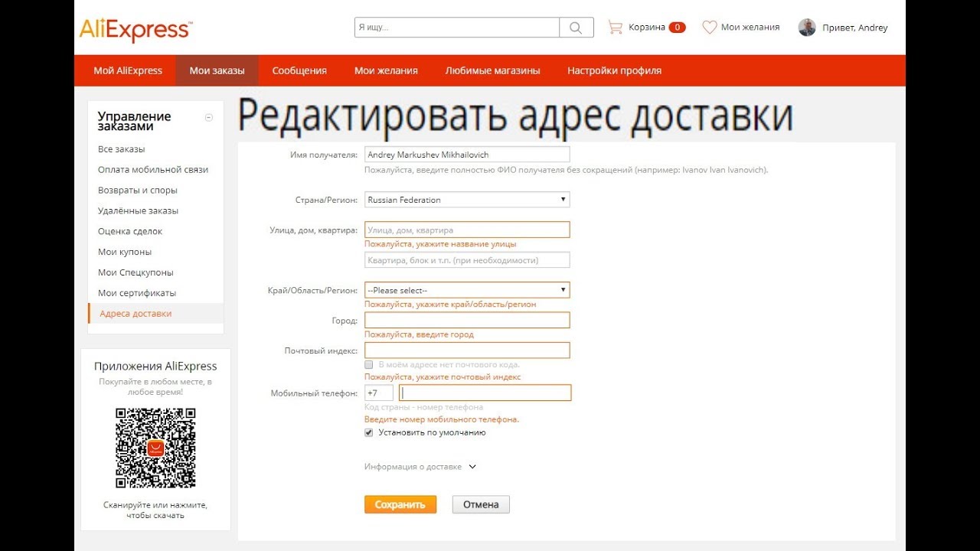The height and width of the screenshot is (551, 980).
Task: Click the Отмена button
Action: coord(481,504)
